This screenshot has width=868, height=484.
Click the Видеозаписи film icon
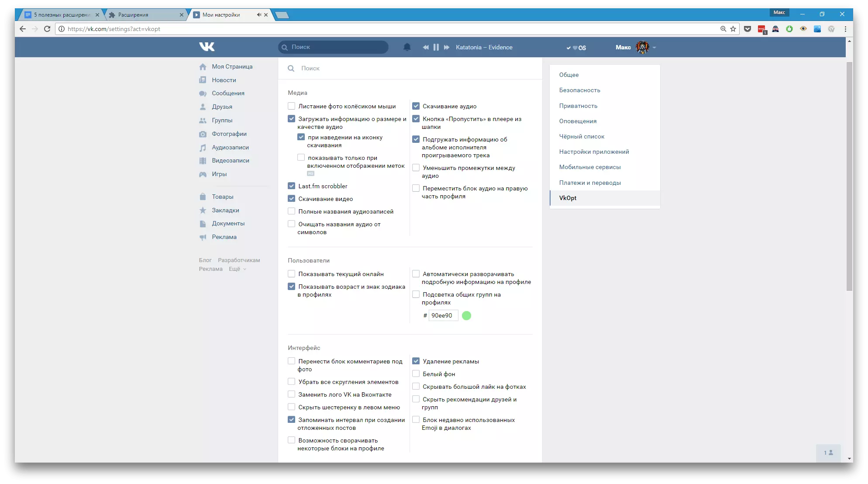[203, 161]
